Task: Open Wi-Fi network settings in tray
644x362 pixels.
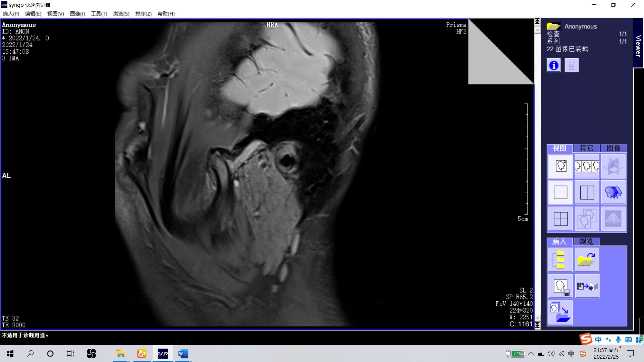Action: tap(561, 354)
